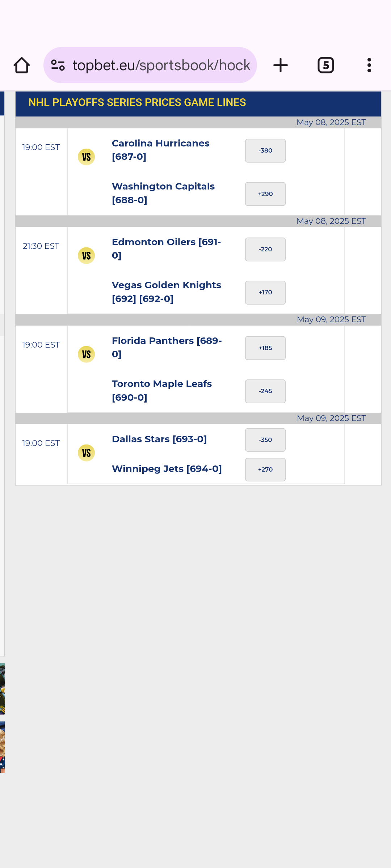
Task: Open the tab switcher showing 5 tabs
Action: pyautogui.click(x=325, y=65)
